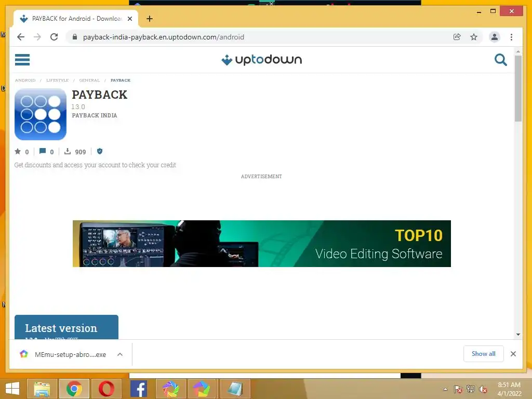Image resolution: width=532 pixels, height=399 pixels.
Task: Open Facebook from the taskbar
Action: click(x=138, y=389)
